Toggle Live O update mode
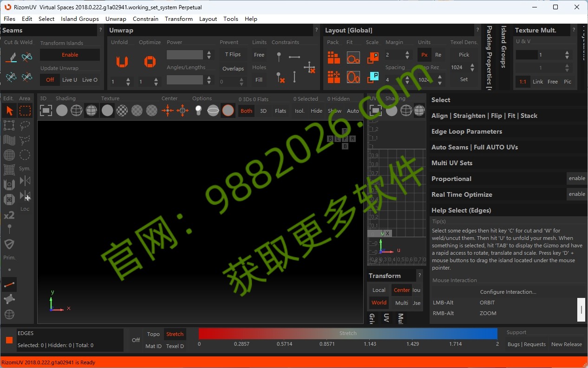588x368 pixels. (90, 80)
